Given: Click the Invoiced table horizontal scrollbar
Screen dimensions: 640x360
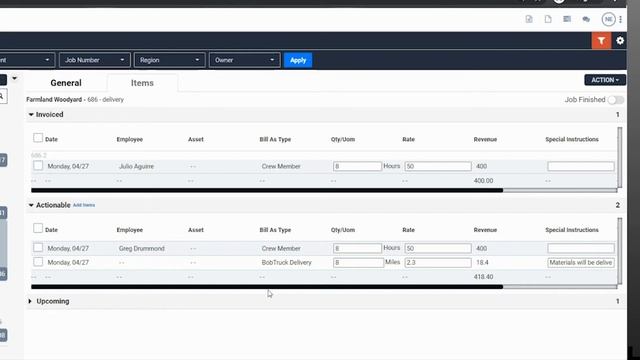Looking at the screenshot, I should [267, 190].
